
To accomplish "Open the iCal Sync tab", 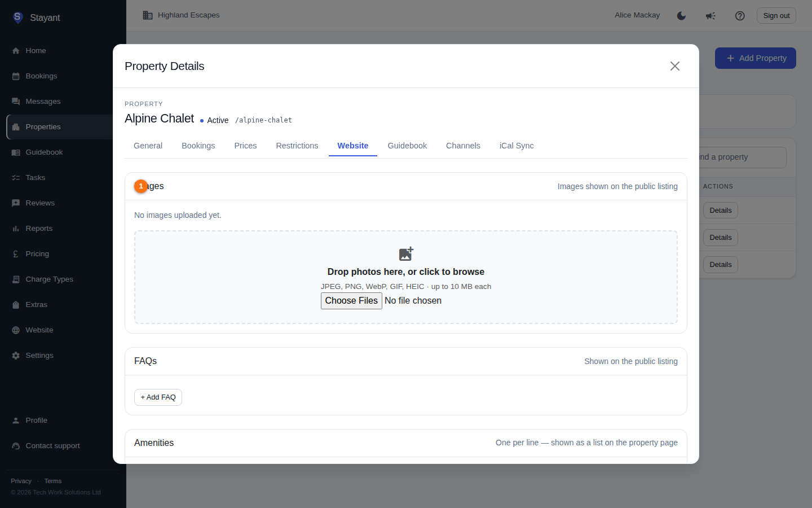I will [x=517, y=146].
